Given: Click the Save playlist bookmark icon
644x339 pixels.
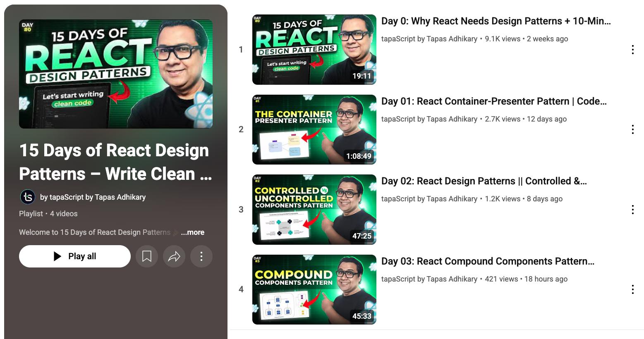Looking at the screenshot, I should 147,256.
